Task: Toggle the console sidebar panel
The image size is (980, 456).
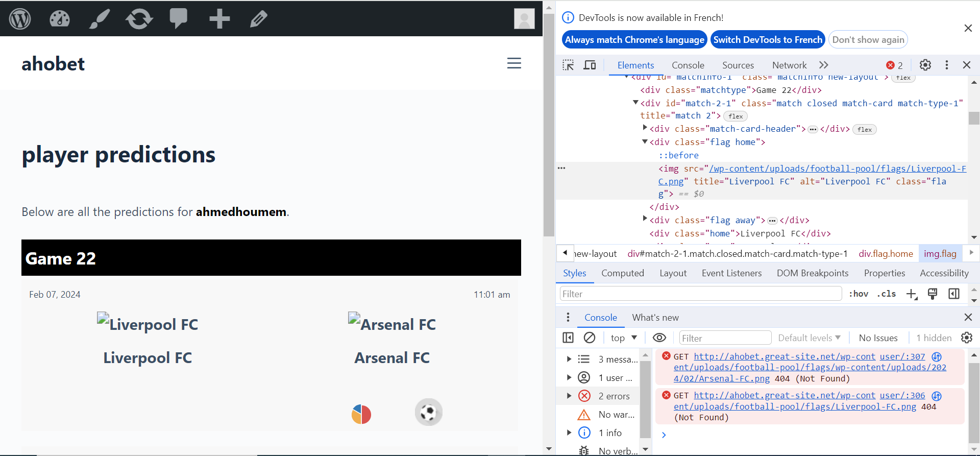Action: tap(568, 338)
